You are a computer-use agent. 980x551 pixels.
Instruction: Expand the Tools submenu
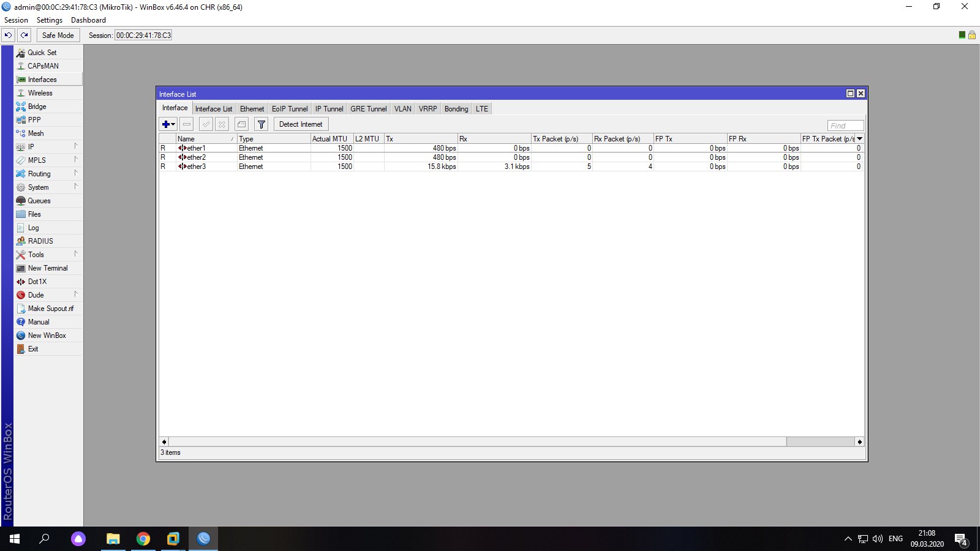tap(48, 255)
